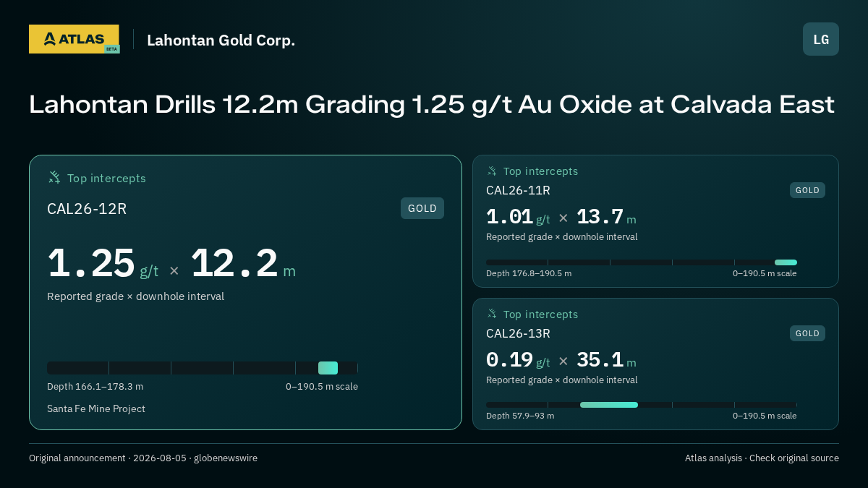Click the drill icon in the CAL26-11R card
Screen dimensions: 868x488
(492, 171)
